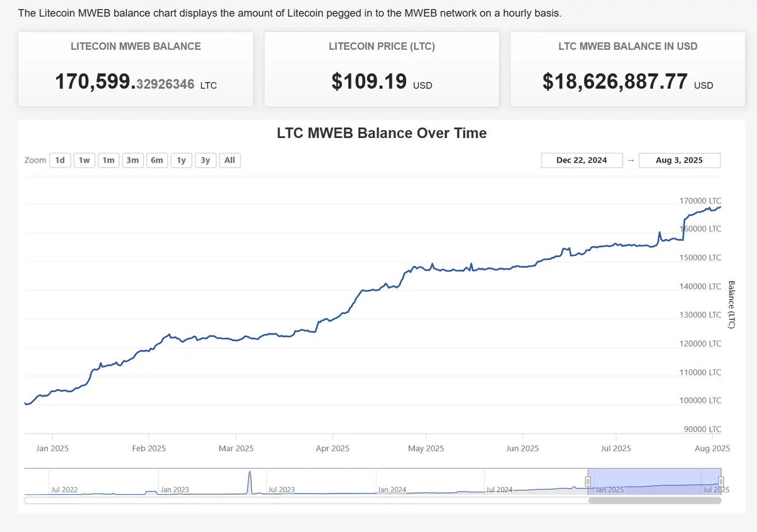Click the '100000 LTC' axis label

click(x=700, y=400)
